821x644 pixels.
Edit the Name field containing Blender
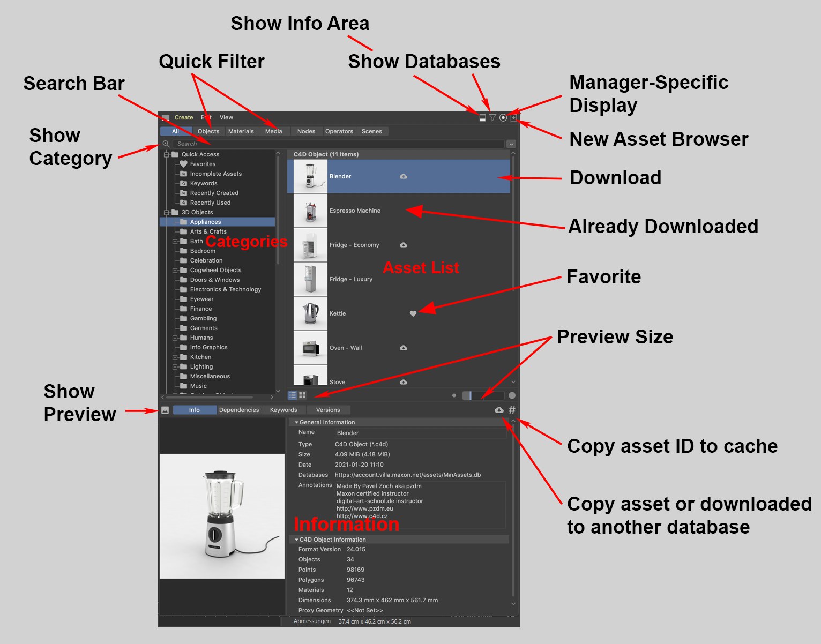tap(420, 433)
